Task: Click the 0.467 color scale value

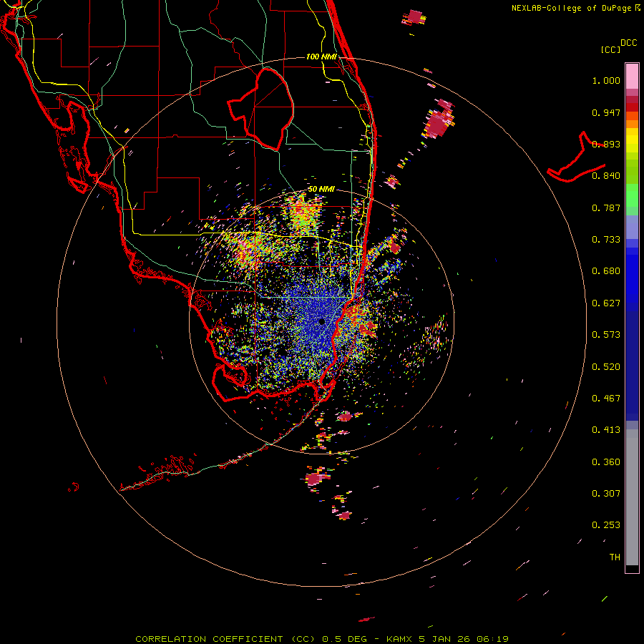Action: [606, 399]
